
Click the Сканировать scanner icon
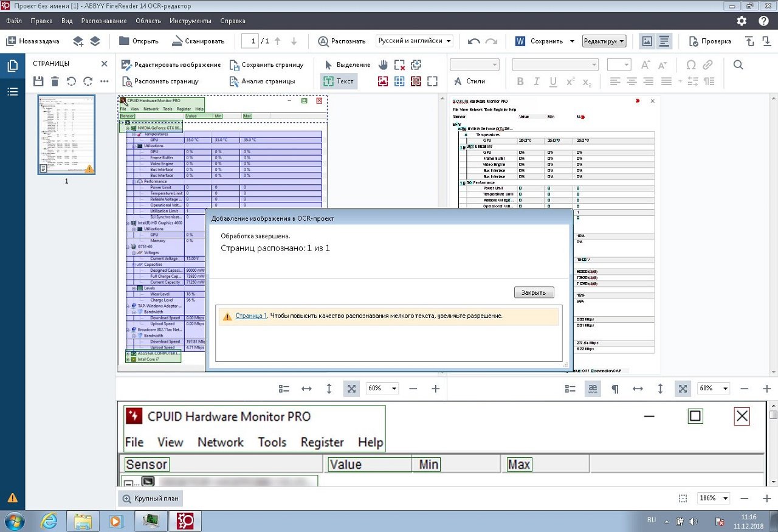pos(177,41)
